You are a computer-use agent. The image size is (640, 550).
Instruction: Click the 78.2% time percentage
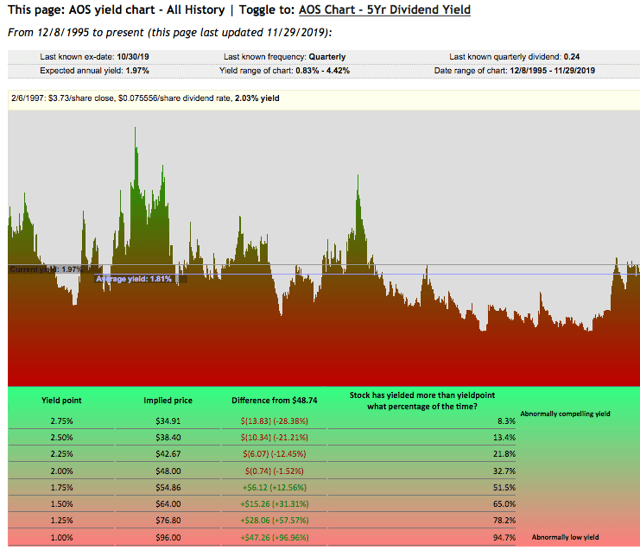tap(504, 521)
